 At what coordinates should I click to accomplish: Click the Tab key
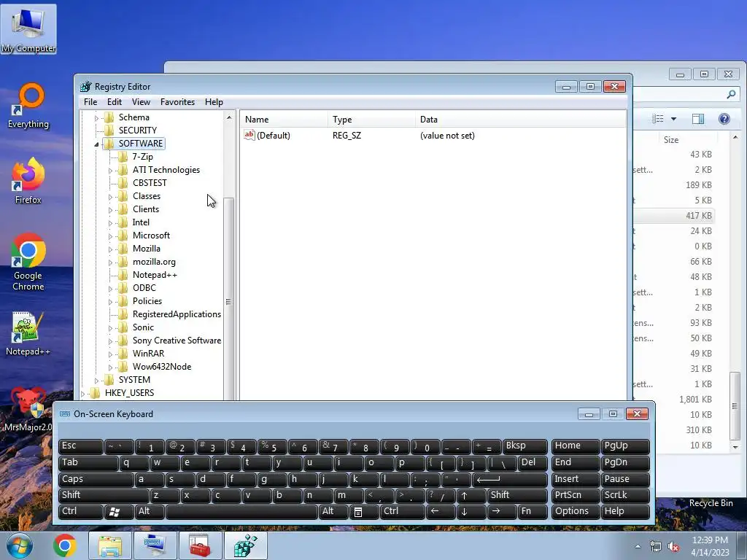click(x=88, y=463)
